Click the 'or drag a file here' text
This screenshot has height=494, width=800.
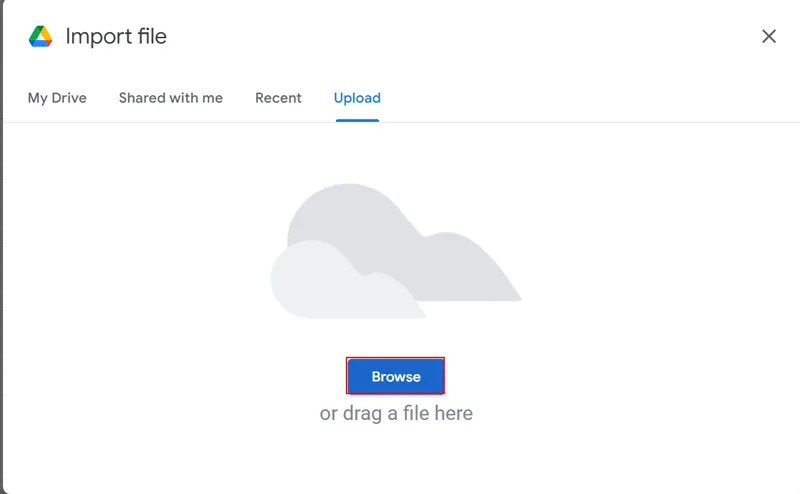point(396,413)
